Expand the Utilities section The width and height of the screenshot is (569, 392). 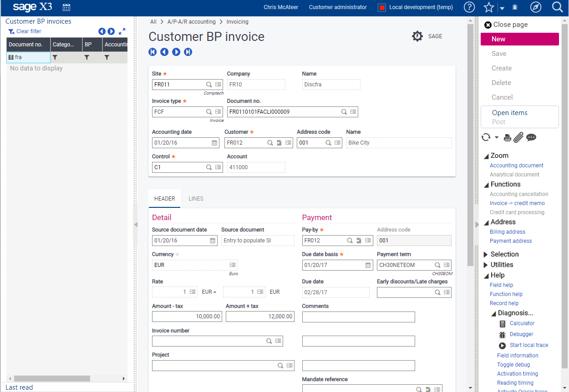pos(486,265)
